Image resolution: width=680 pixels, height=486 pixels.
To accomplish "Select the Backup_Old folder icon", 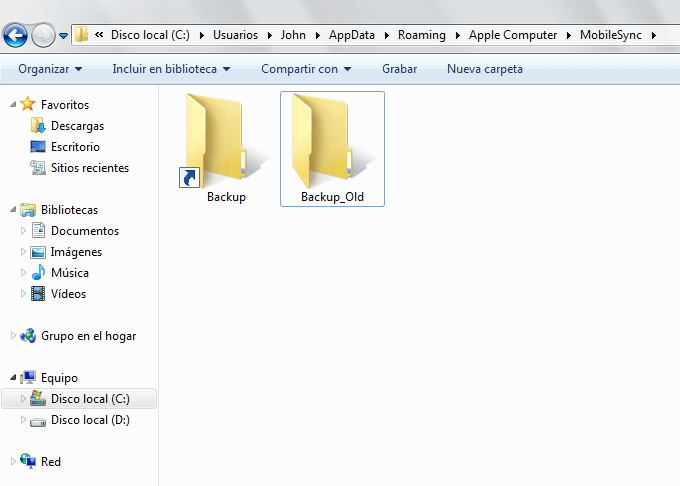I will [x=332, y=142].
